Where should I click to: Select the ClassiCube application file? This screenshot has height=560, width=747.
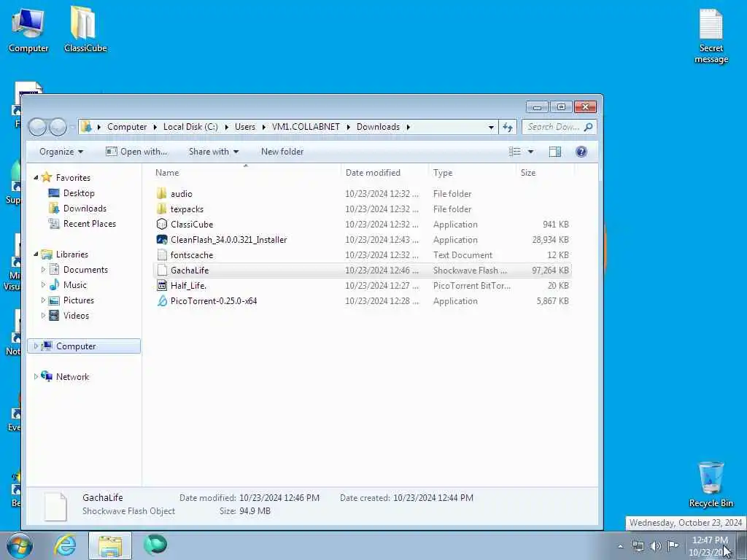click(x=362, y=225)
